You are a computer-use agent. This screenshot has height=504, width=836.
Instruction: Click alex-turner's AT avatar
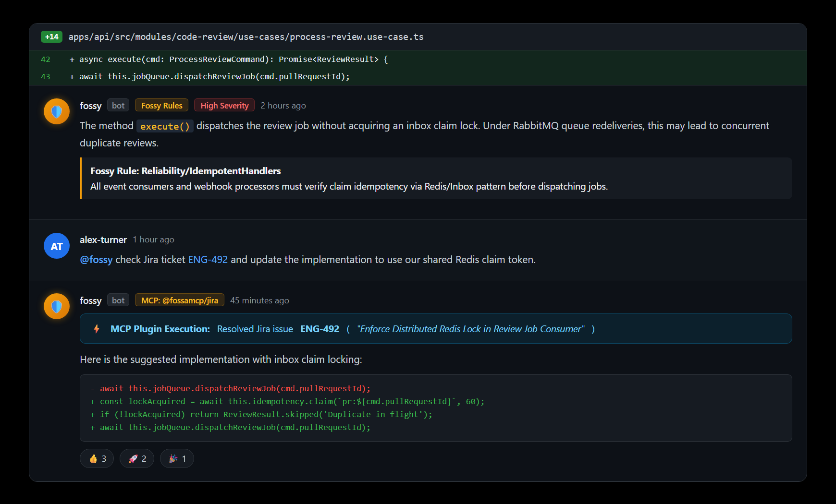[x=57, y=246]
